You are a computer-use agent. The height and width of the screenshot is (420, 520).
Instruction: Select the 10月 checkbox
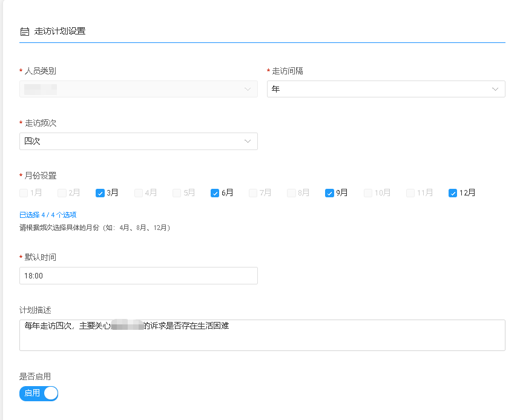point(367,192)
